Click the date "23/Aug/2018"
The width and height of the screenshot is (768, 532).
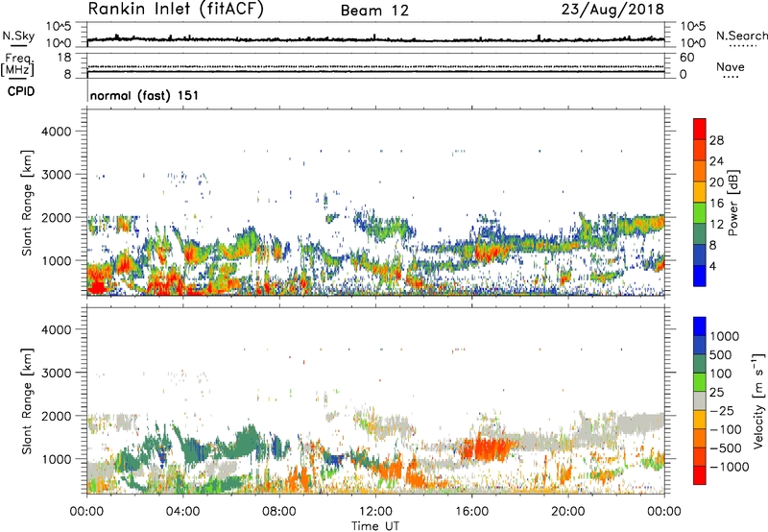612,10
